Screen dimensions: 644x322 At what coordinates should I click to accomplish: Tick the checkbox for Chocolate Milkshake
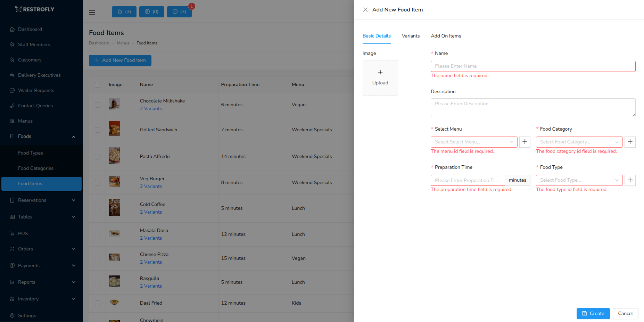coord(98,105)
